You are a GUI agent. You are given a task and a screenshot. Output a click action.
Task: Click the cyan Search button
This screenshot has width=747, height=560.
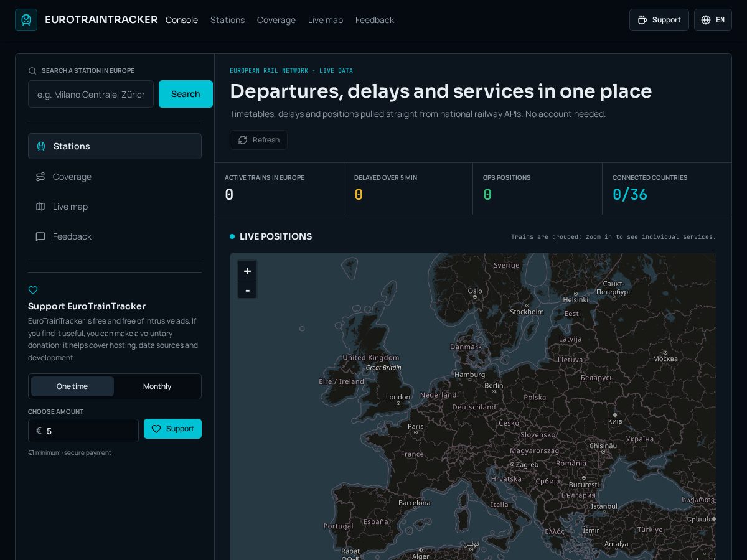click(x=186, y=94)
